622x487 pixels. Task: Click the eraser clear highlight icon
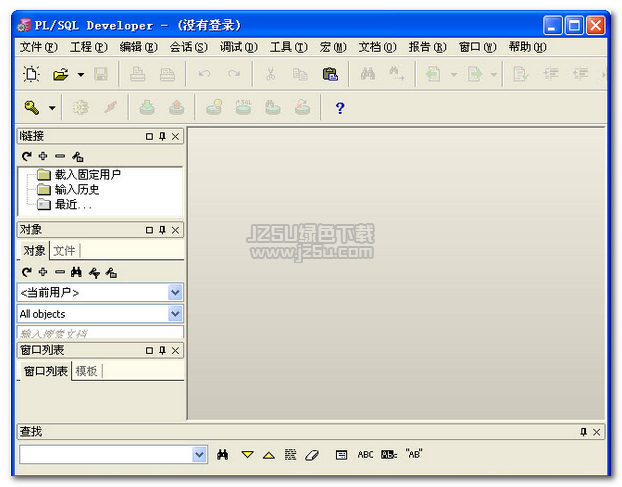point(312,455)
